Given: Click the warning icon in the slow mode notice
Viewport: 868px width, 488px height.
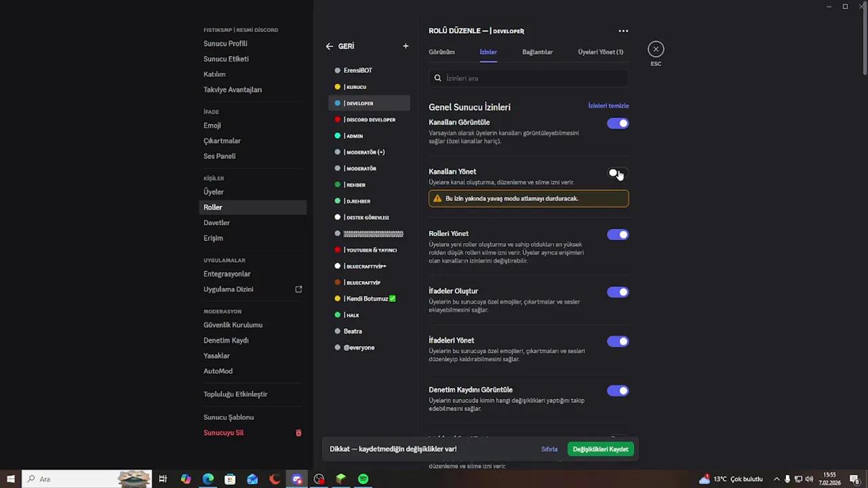Looking at the screenshot, I should pos(438,198).
